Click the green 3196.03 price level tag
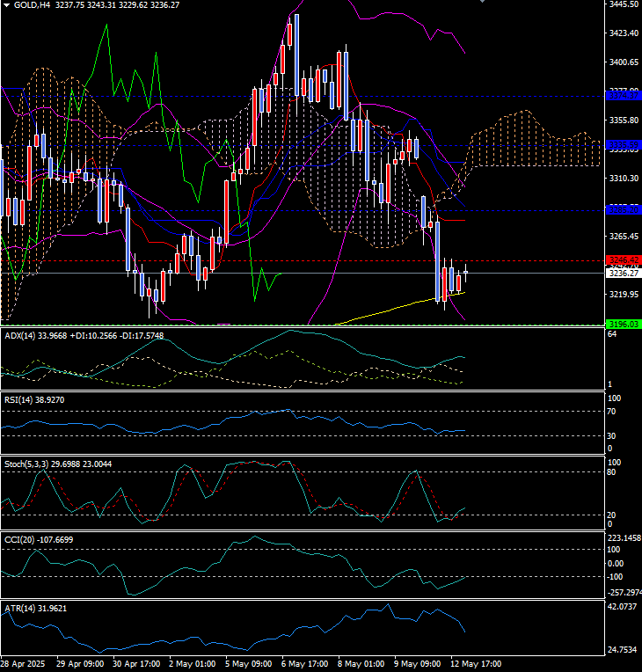642x672 pixels. 624,324
